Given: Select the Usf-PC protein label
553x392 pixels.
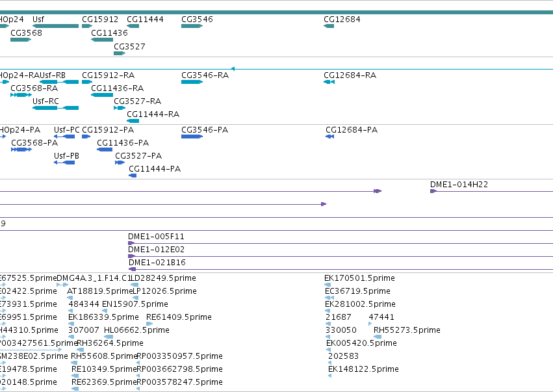Looking at the screenshot, I should 67,130.
